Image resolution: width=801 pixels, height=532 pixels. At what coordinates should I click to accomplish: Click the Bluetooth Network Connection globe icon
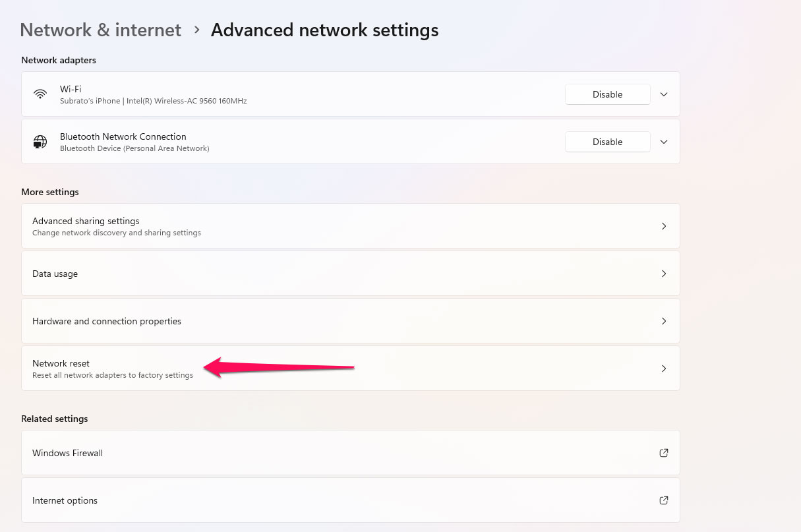(40, 141)
